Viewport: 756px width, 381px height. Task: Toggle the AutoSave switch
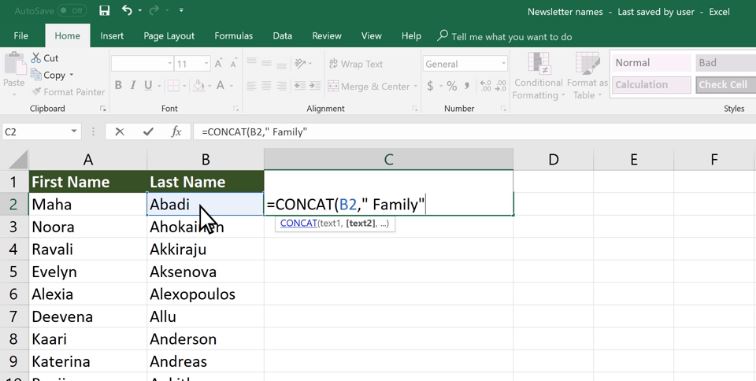click(71, 11)
